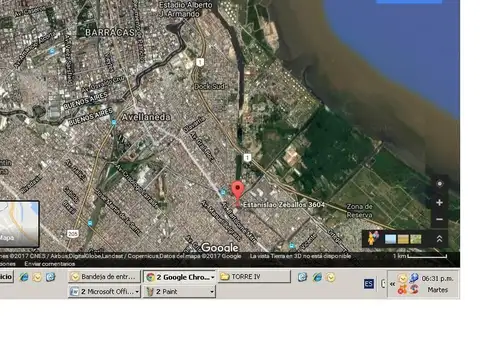Click the network globe tray icon
The width and height of the screenshot is (480, 360).
coord(414,278)
